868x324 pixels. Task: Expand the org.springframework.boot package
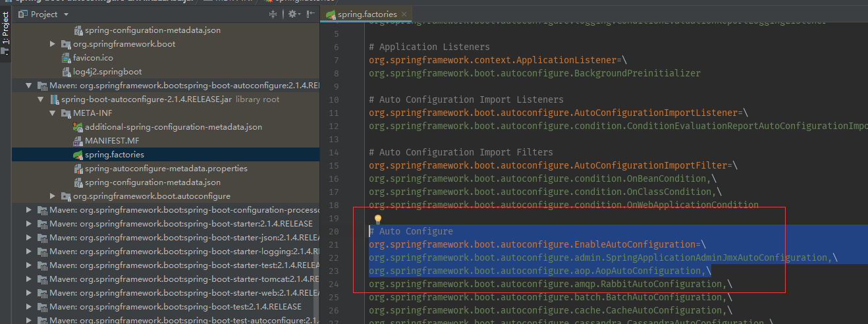coord(53,44)
